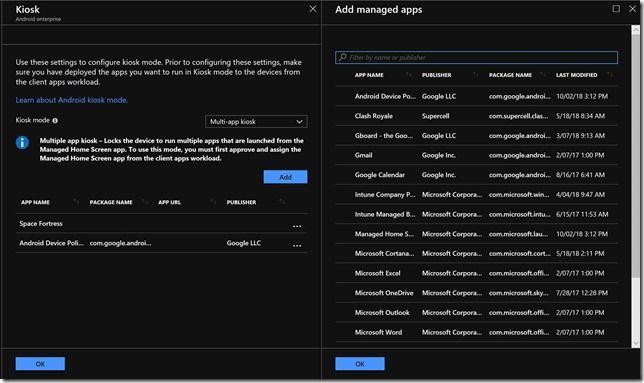Click the Add button

285,177
